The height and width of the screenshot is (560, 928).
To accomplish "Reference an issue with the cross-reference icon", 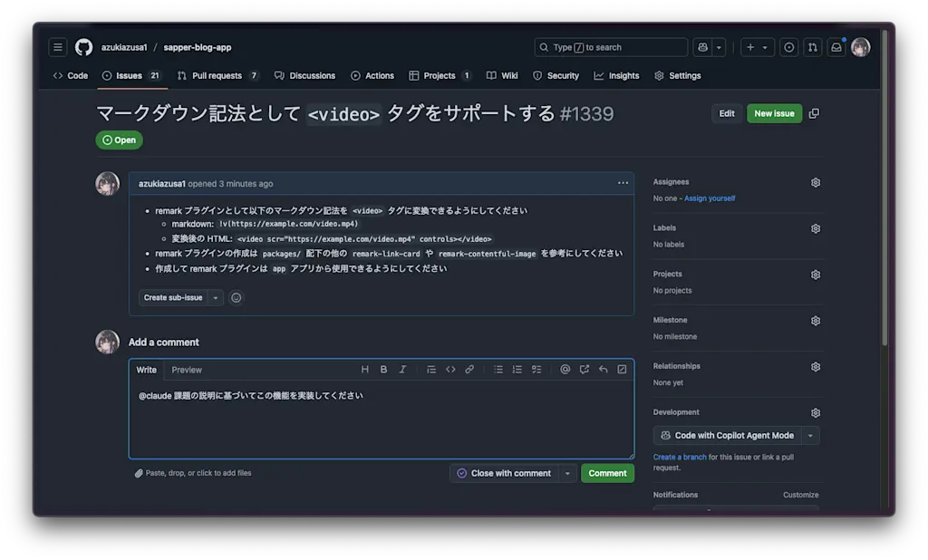I will coord(585,370).
